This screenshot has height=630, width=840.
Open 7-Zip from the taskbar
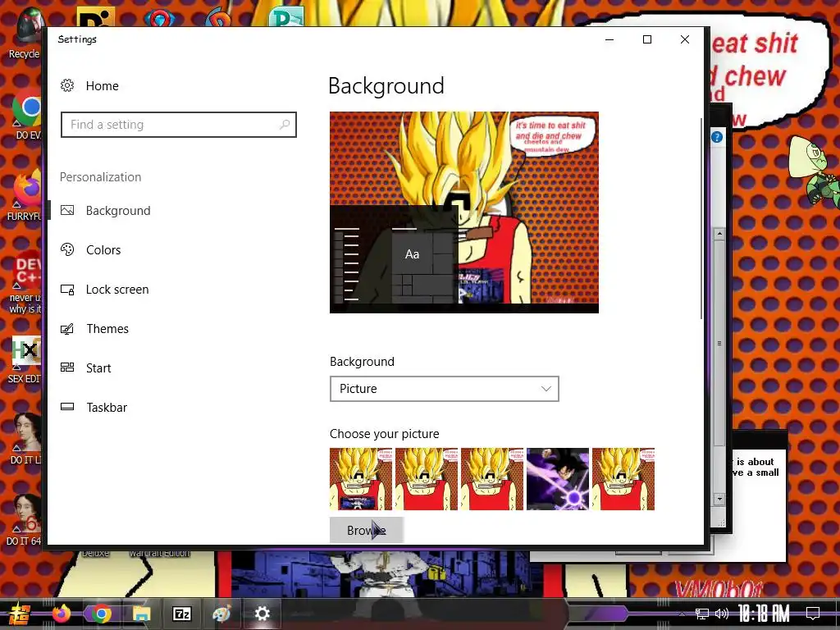(181, 614)
